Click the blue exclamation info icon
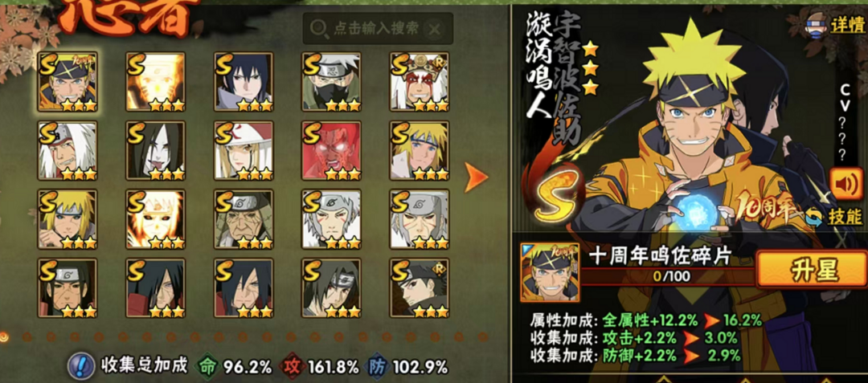Screen dimensions: 868x383 [x=81, y=366]
